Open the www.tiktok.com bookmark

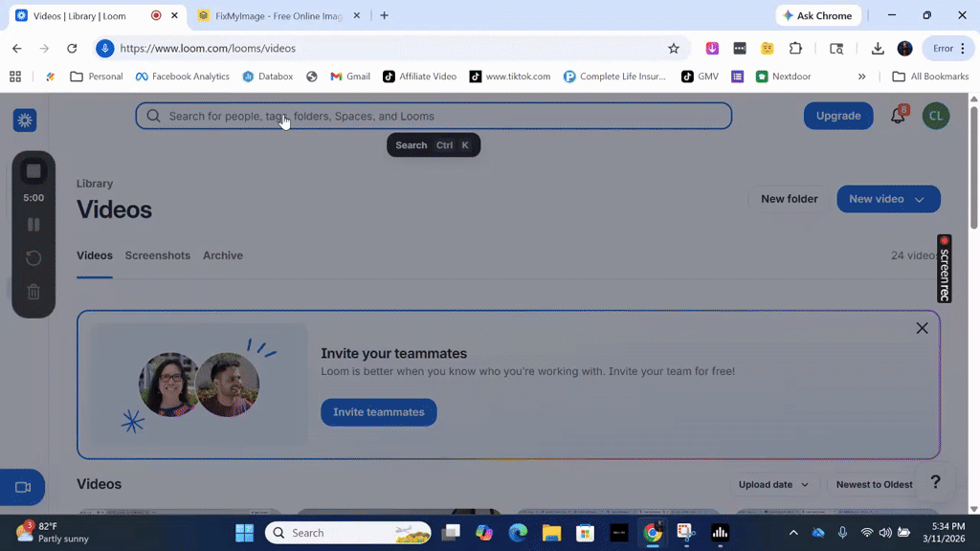pyautogui.click(x=511, y=77)
